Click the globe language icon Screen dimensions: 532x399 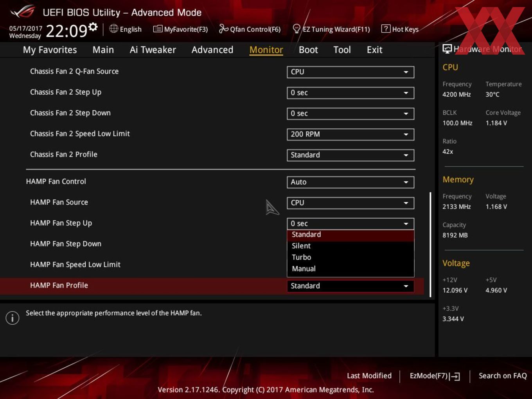pos(113,29)
